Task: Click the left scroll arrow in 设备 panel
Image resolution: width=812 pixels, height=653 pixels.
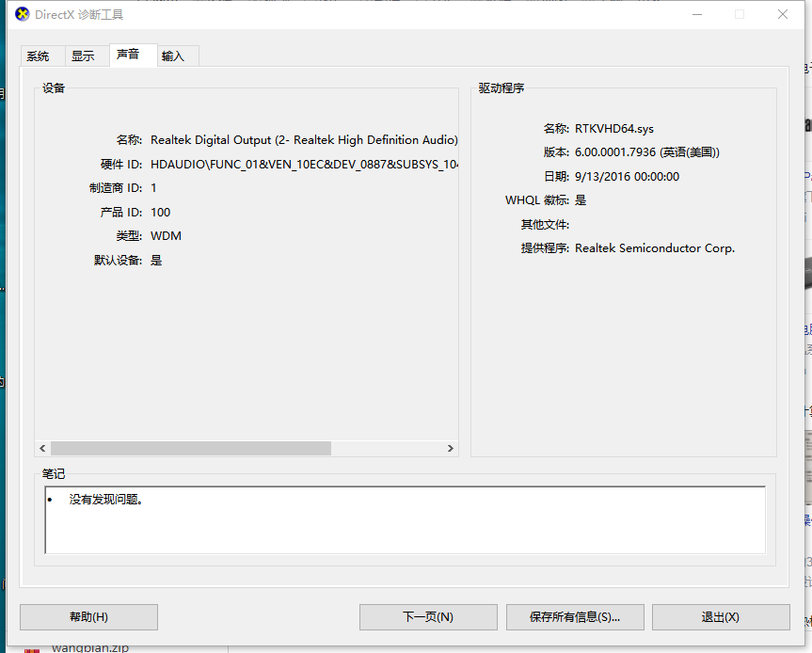Action: (x=42, y=449)
